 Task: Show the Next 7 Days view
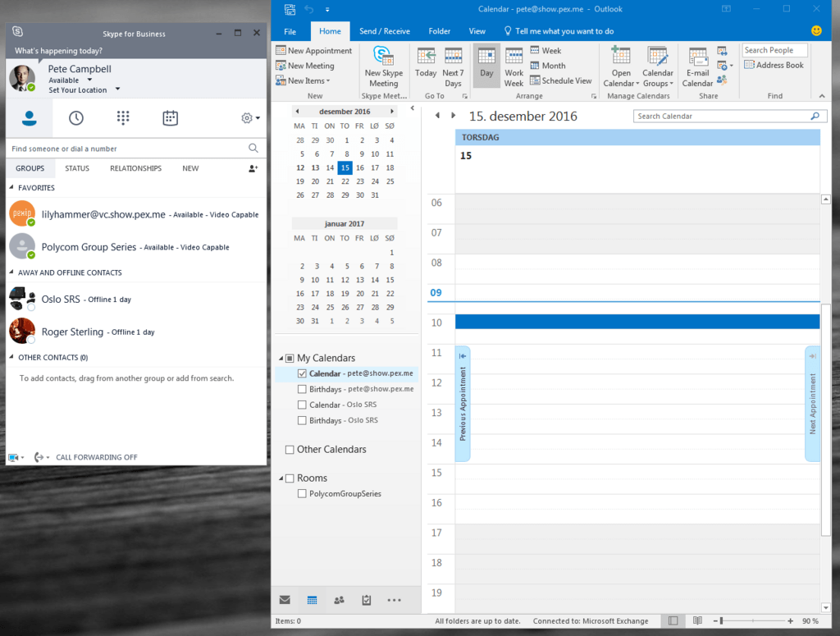tap(453, 67)
